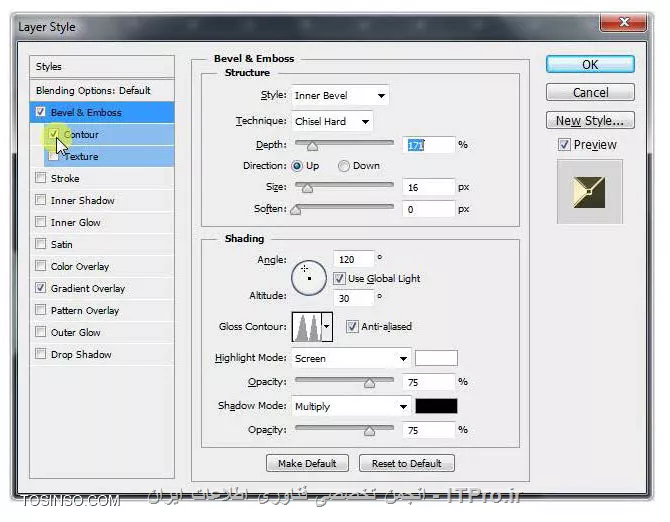Enable the Drop Shadow checkbox
The height and width of the screenshot is (522, 670).
point(41,354)
